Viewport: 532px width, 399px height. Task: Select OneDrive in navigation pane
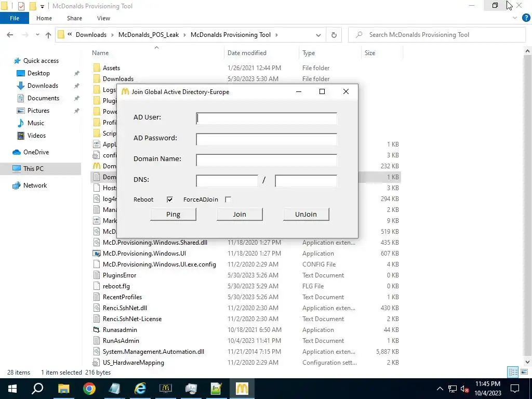click(x=36, y=152)
